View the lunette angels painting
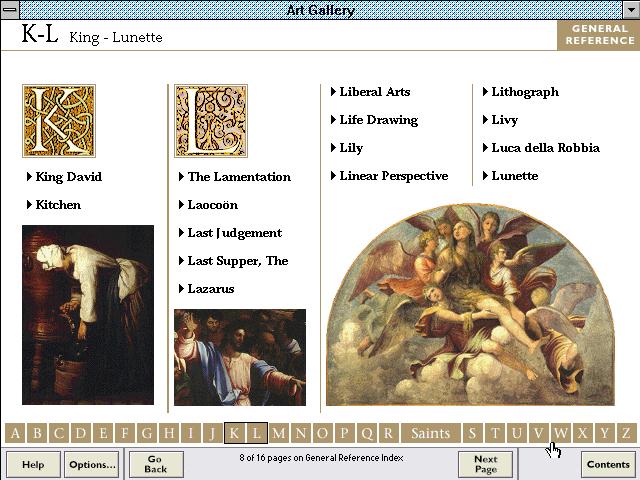Viewport: 640px width, 480px height. click(470, 304)
